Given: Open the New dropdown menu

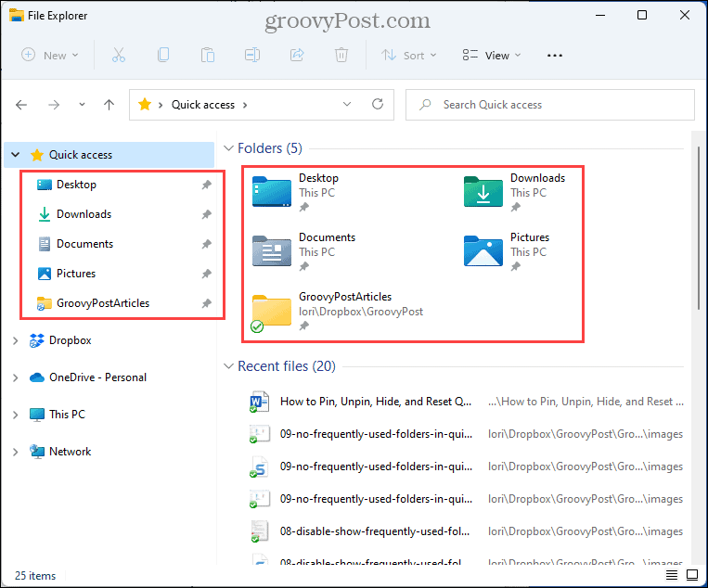Looking at the screenshot, I should click(x=50, y=55).
